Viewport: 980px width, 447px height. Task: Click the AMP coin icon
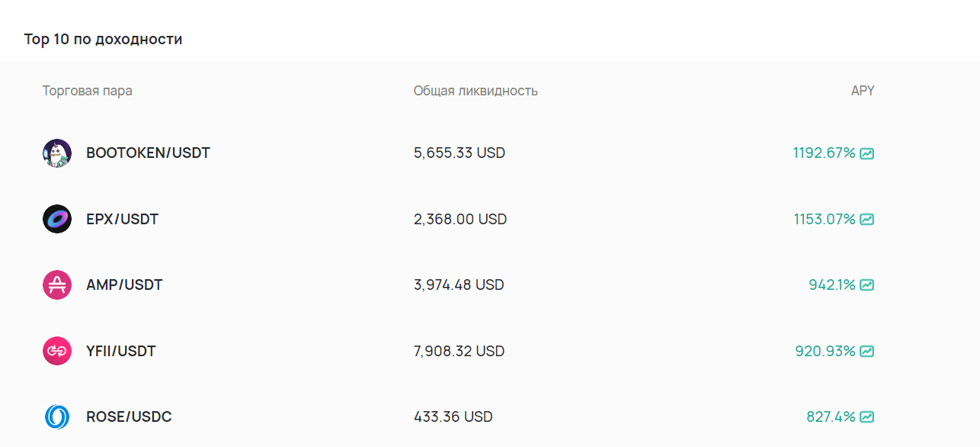click(x=57, y=285)
